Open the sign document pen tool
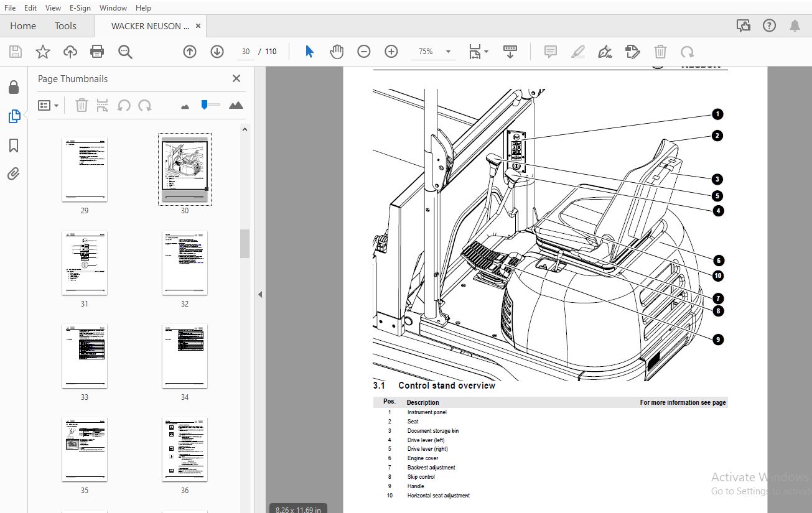Image resolution: width=812 pixels, height=513 pixels. pyautogui.click(x=605, y=52)
